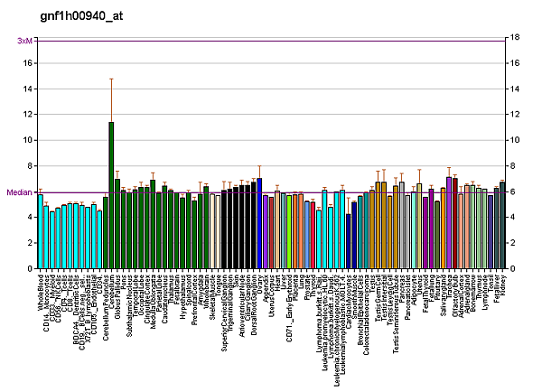Select the first cyan WholeBlood bar

(41, 231)
